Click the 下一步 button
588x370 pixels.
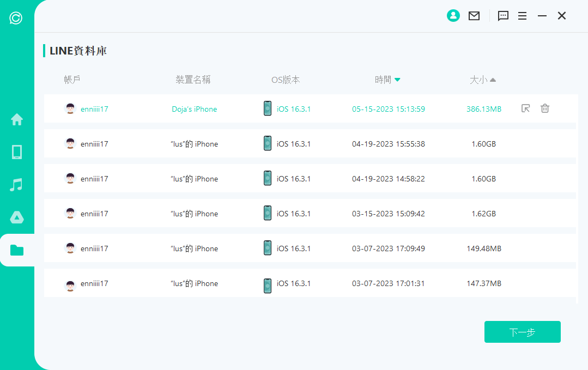click(x=522, y=332)
